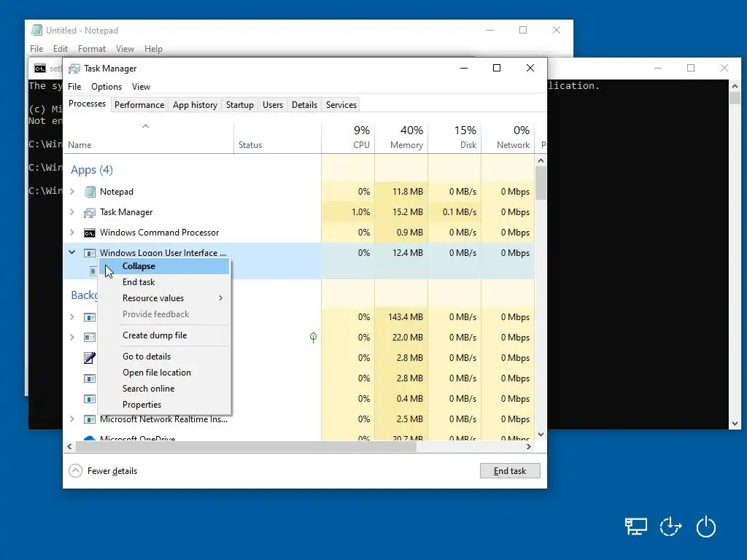Sort by Network column header
Screen dimensions: 747x560
tap(508, 138)
